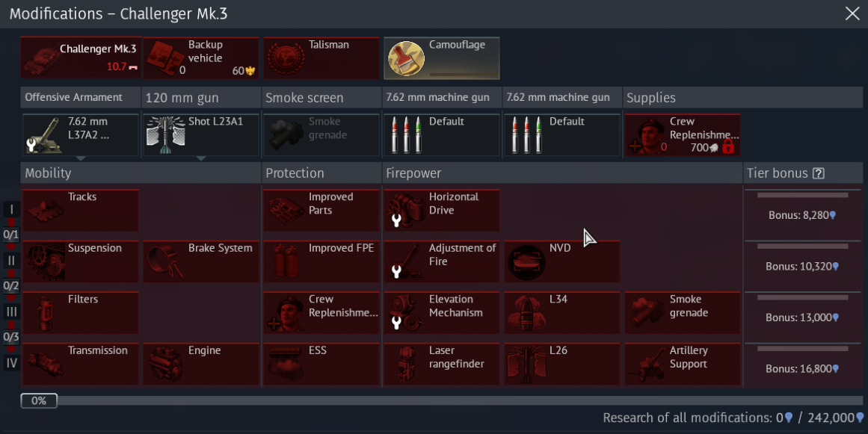Select the Improved FPE extinguisher icon
The height and width of the screenshot is (434, 868).
[x=321, y=261]
